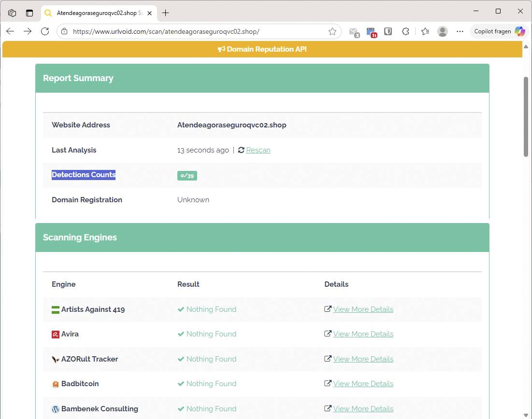Open the View More Details link for Avira
Viewport: 532px width, 419px height.
click(x=363, y=334)
